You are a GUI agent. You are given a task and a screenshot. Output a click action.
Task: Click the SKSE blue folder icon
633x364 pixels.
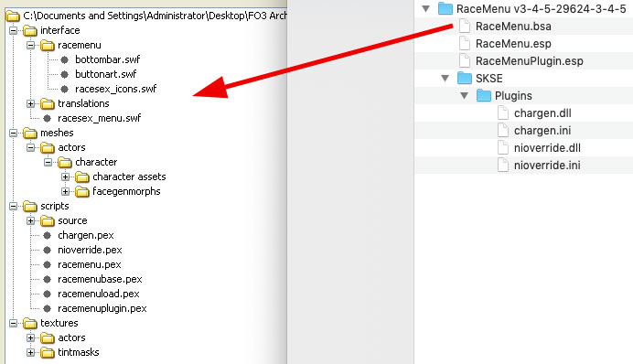click(x=465, y=78)
